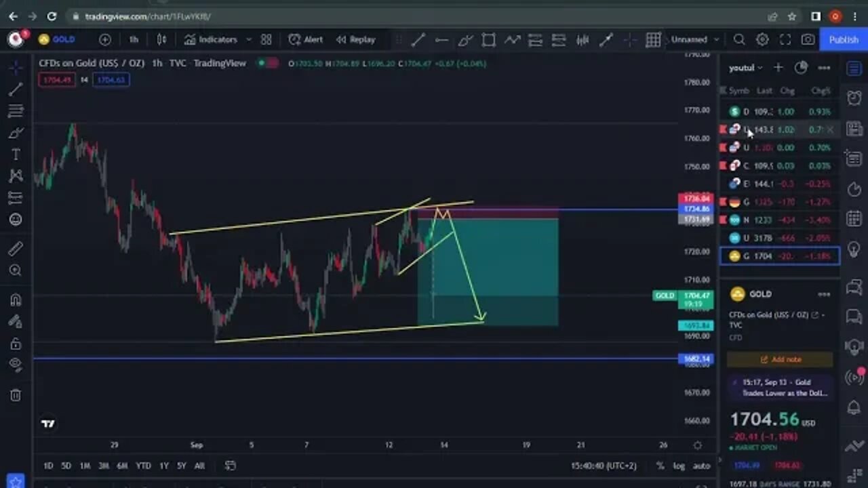This screenshot has width=868, height=488.
Task: Open the indicator templates grid icon
Action: pos(266,39)
